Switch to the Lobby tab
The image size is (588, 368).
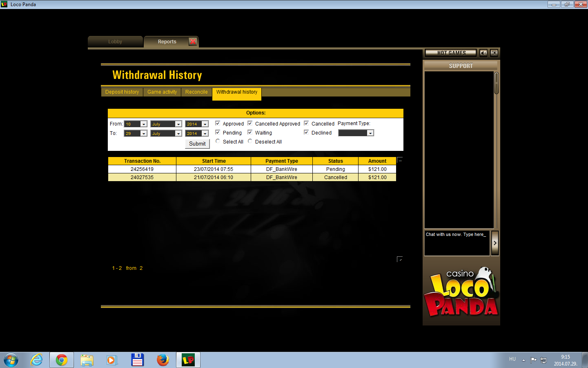[115, 42]
